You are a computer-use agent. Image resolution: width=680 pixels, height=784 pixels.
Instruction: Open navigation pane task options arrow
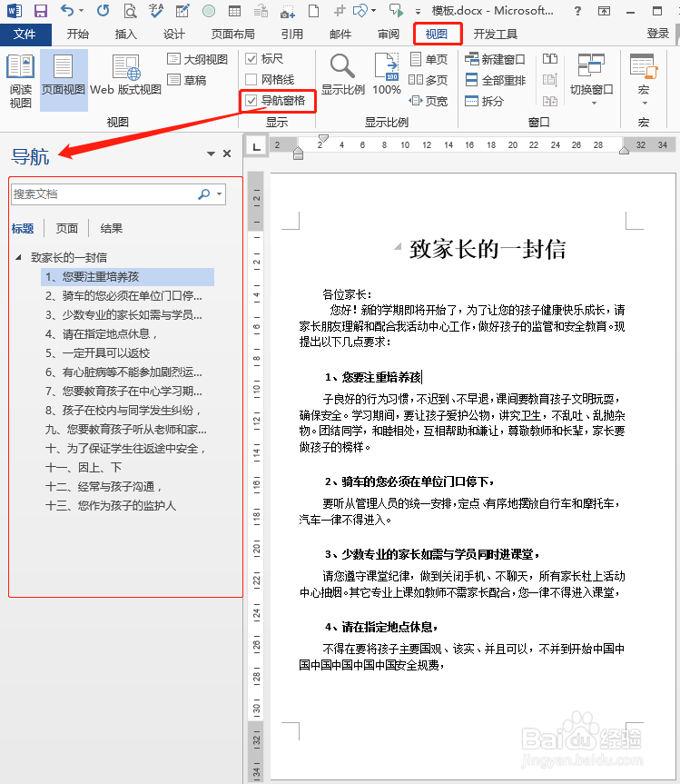coord(211,154)
